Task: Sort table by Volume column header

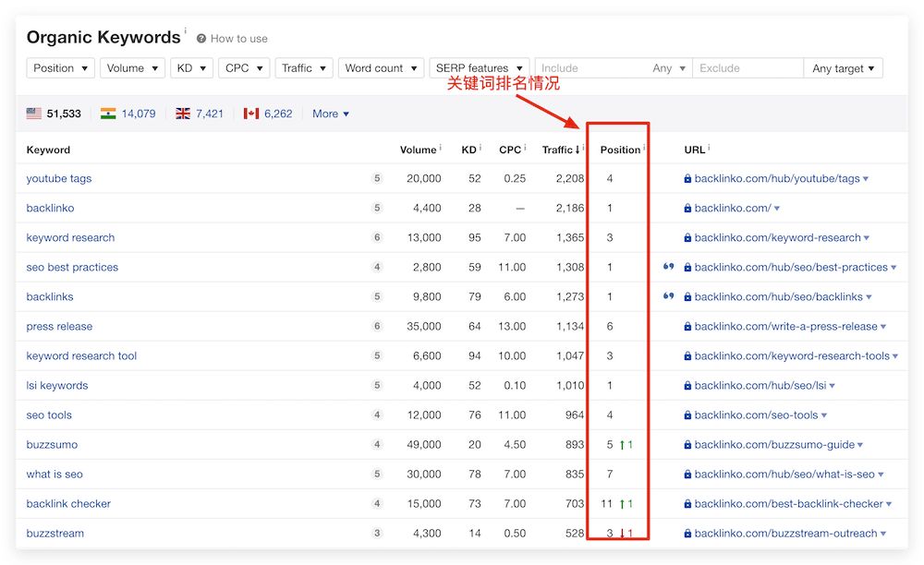Action: click(418, 150)
